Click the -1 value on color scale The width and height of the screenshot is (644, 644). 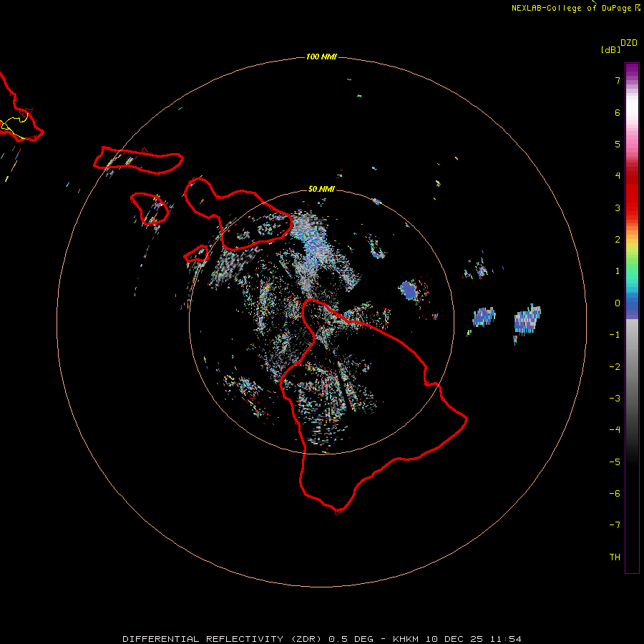pos(615,335)
